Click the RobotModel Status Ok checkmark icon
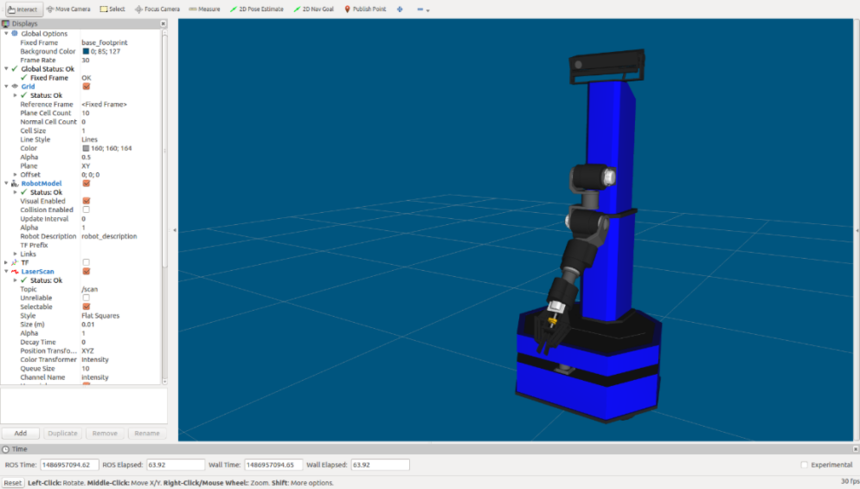Viewport: 860px width, 489px height. pyautogui.click(x=24, y=192)
